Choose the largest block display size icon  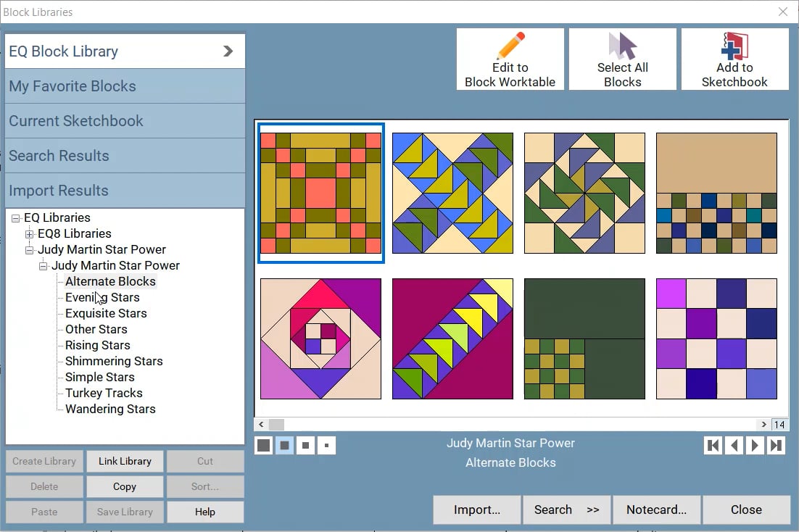click(263, 445)
